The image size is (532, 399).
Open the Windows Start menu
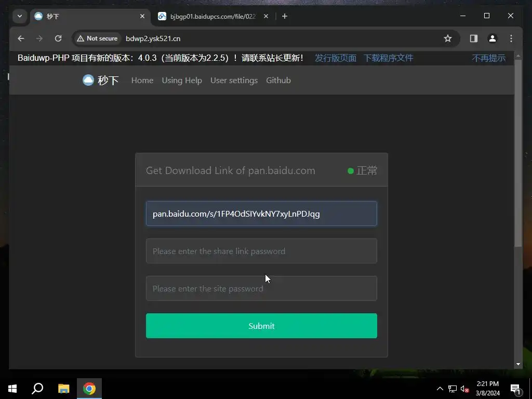click(12, 389)
